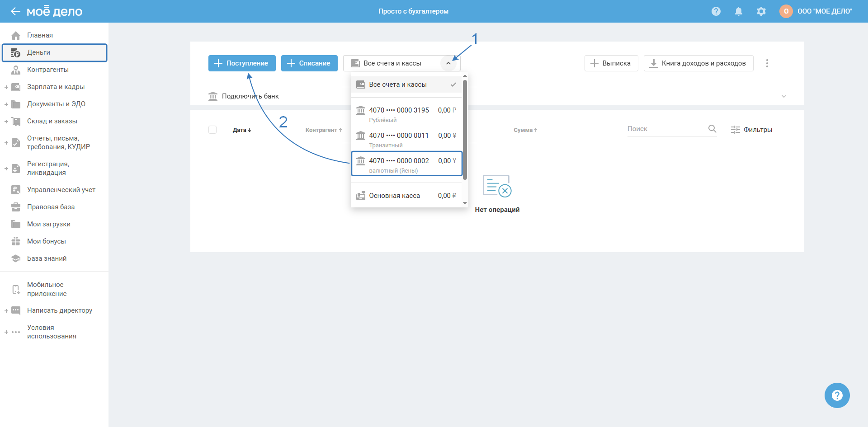Select the transit account ending 0011

406,140
